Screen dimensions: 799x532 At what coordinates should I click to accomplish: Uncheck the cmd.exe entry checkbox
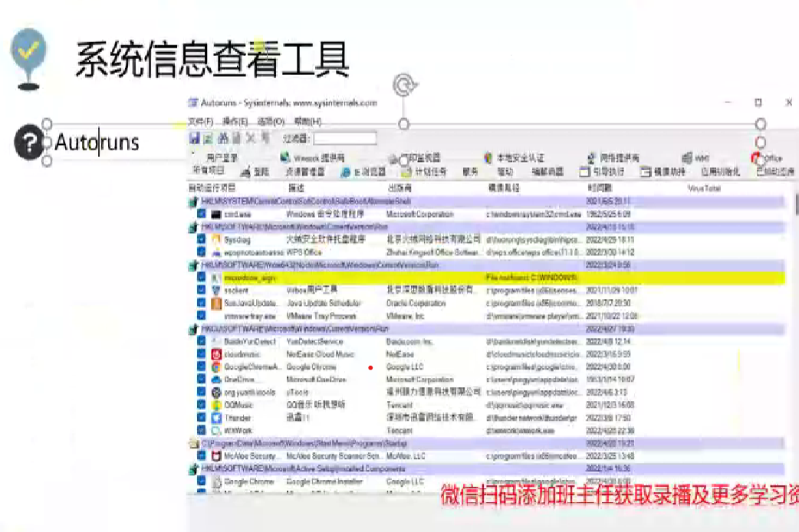pos(202,214)
